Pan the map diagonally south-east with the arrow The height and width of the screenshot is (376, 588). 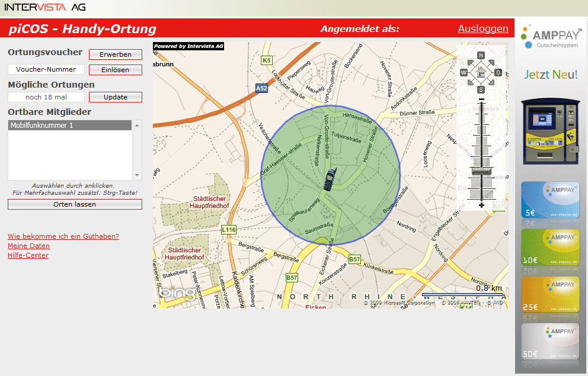coord(491,82)
